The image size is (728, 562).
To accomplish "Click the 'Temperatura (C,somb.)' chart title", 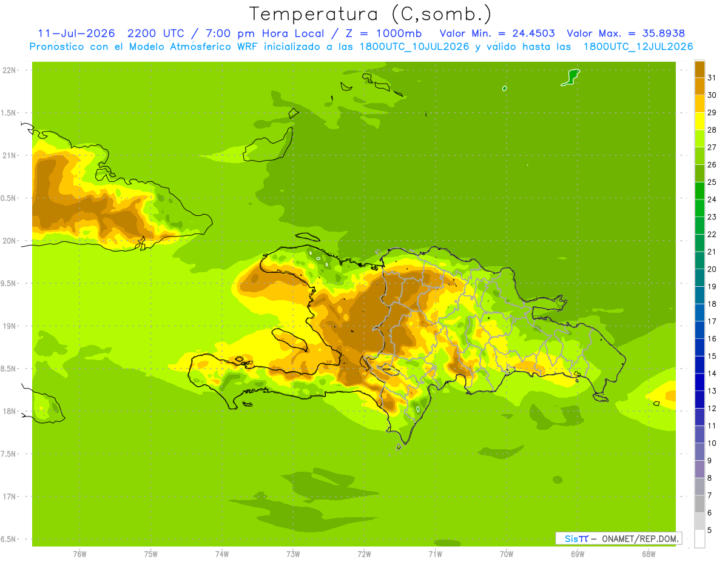I will [371, 14].
